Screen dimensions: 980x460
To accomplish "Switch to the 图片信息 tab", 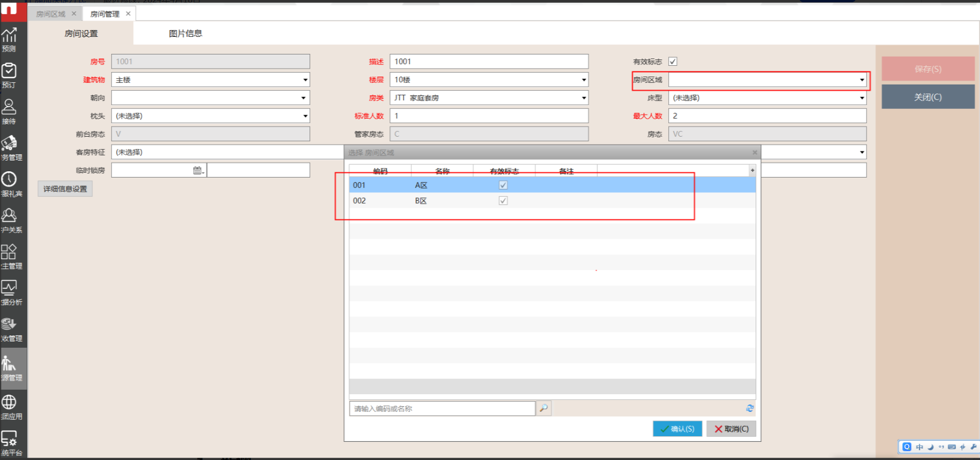I will click(185, 33).
